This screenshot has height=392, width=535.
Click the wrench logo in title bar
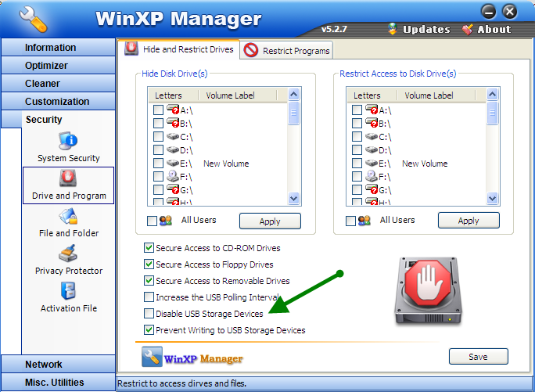pyautogui.click(x=33, y=19)
